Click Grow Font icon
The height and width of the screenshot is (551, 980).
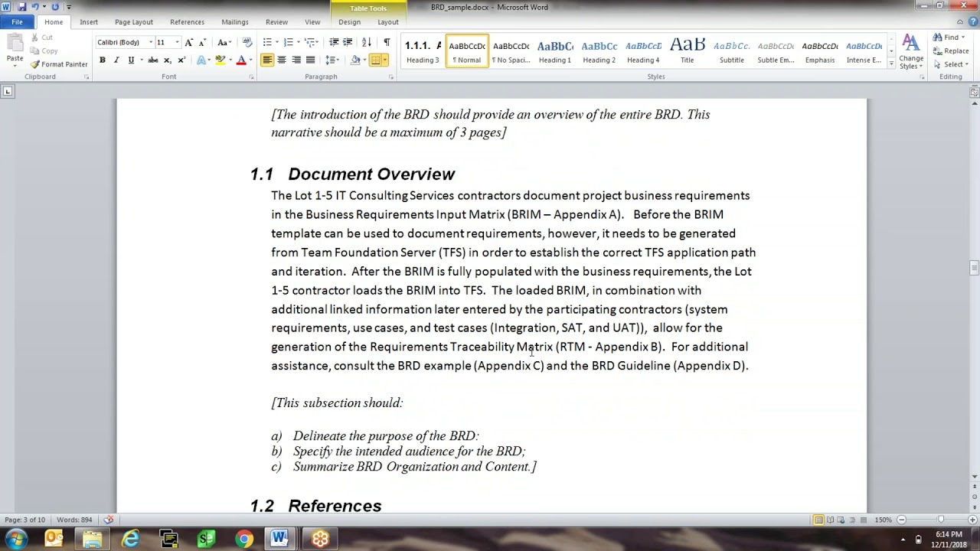coord(189,42)
